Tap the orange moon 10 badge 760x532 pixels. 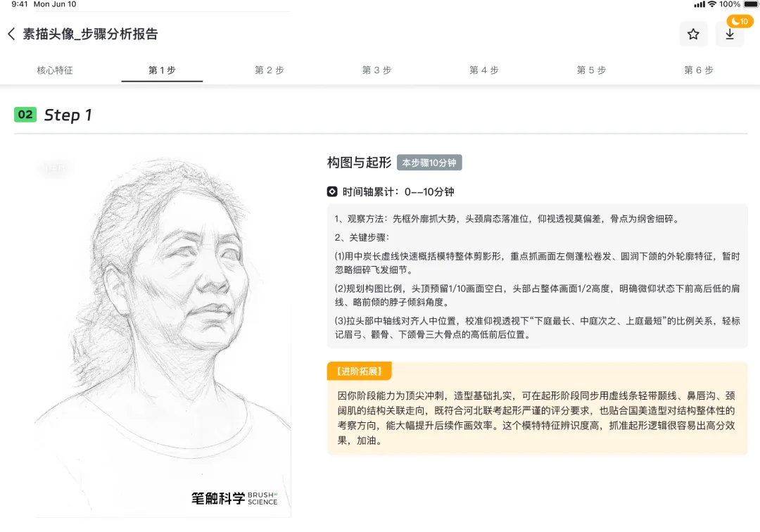[740, 21]
